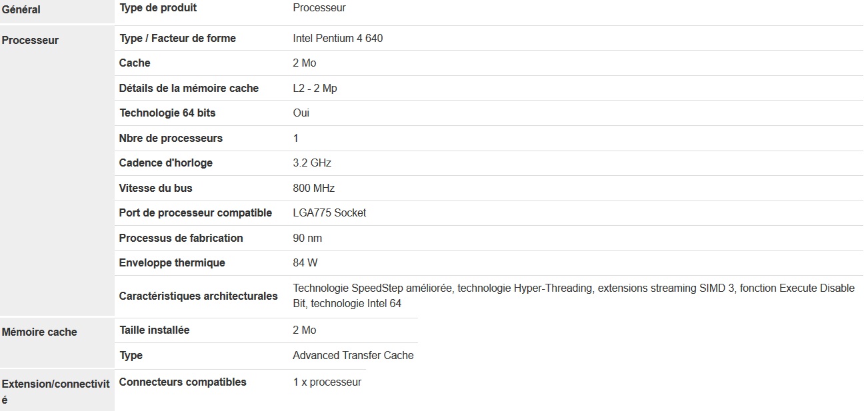This screenshot has width=868, height=411.
Task: Click the 'Détails de la mémoire cache' label
Action: tap(189, 88)
